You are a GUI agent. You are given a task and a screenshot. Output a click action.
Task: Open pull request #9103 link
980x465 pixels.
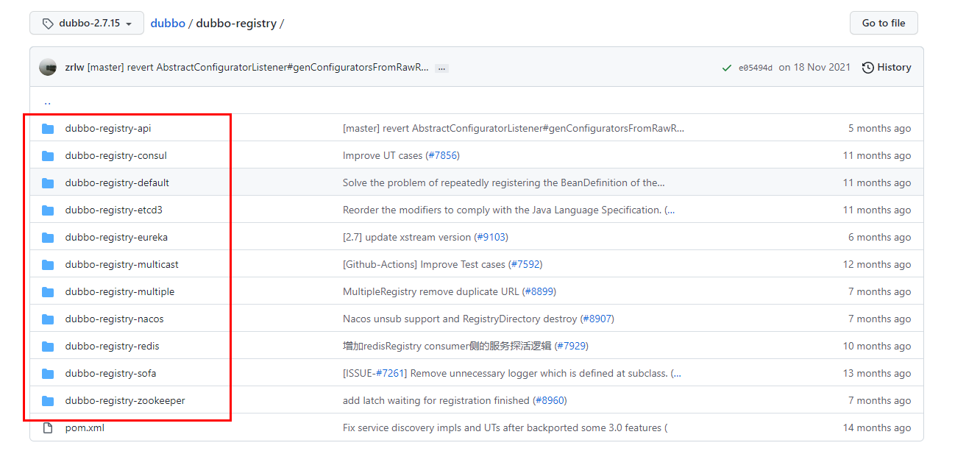point(491,237)
